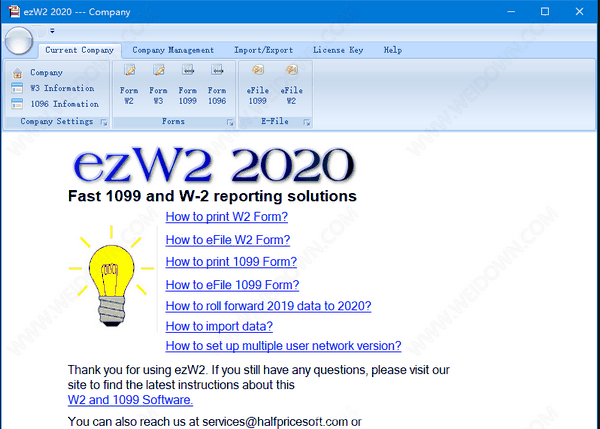Open 'How to eFile W2 Form?' link
600x429 pixels.
[x=228, y=240]
